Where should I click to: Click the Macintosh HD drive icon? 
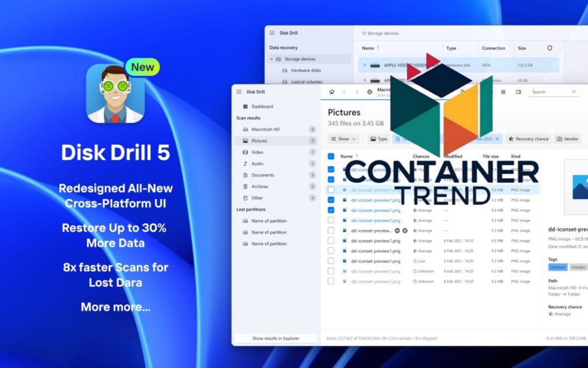point(245,129)
